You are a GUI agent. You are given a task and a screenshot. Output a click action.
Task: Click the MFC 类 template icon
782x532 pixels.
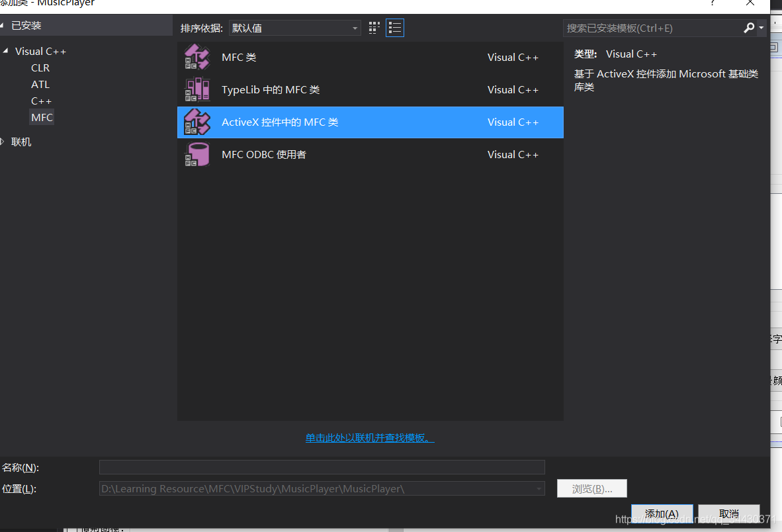[197, 57]
